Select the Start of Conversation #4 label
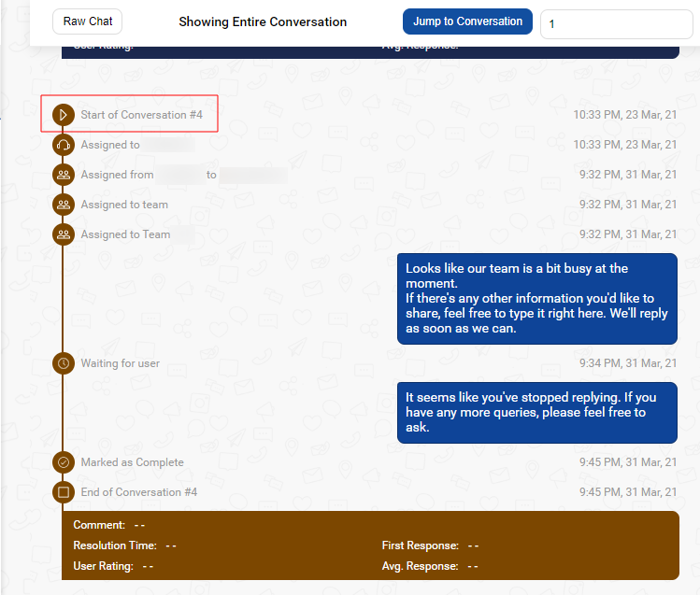 pyautogui.click(x=141, y=115)
